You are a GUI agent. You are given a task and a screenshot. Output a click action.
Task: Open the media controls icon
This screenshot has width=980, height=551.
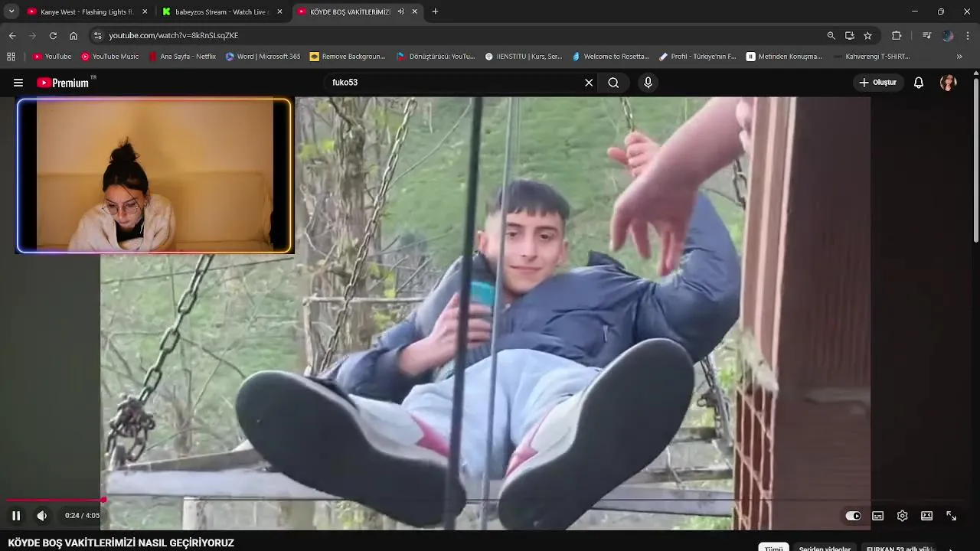(x=926, y=35)
